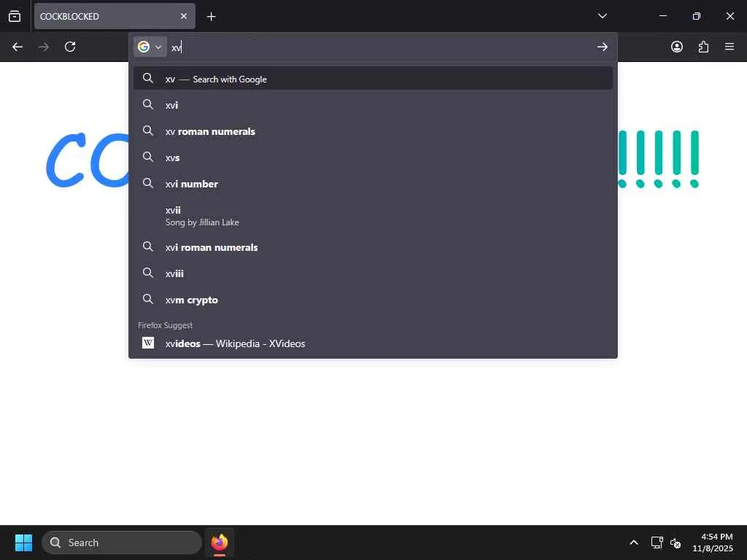747x560 pixels.
Task: Select the COCKBLOCKED browser tab
Action: click(x=115, y=16)
